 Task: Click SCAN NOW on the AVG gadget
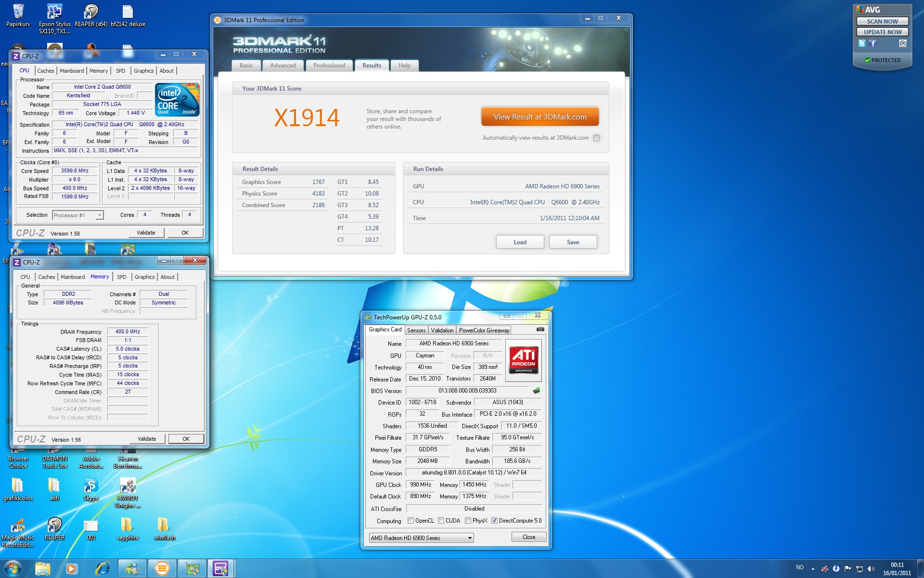[882, 21]
